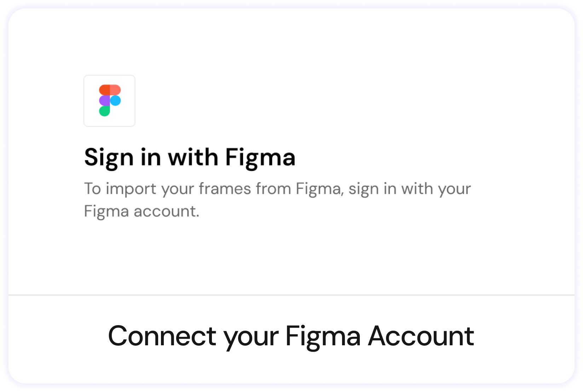Click the word "Connect" in the bottom button
Image resolution: width=583 pixels, height=392 pixels.
[162, 336]
